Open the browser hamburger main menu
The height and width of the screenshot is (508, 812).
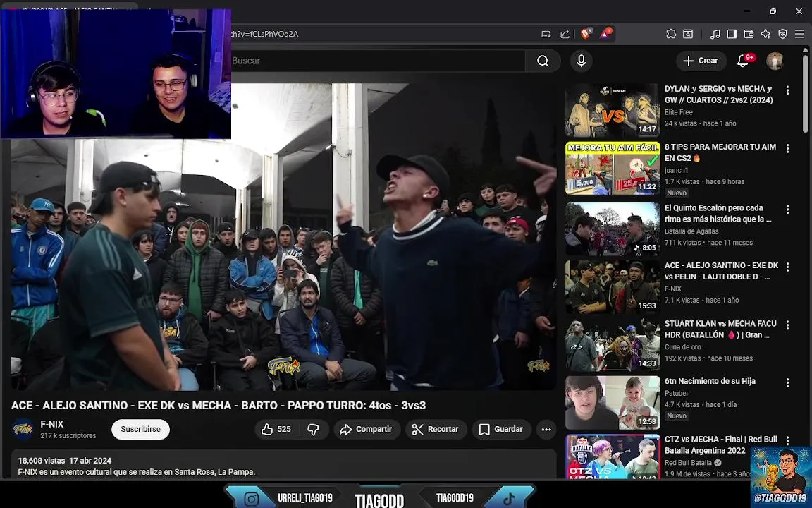pos(799,34)
